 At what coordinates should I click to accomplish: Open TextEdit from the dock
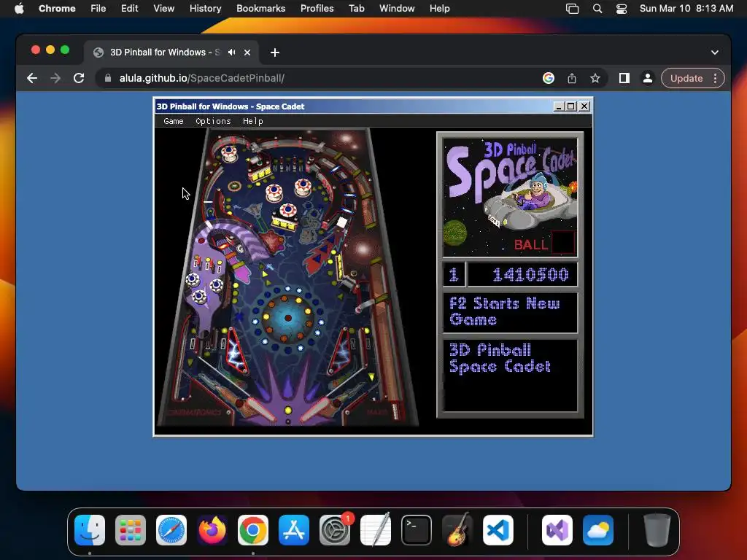pos(376,530)
